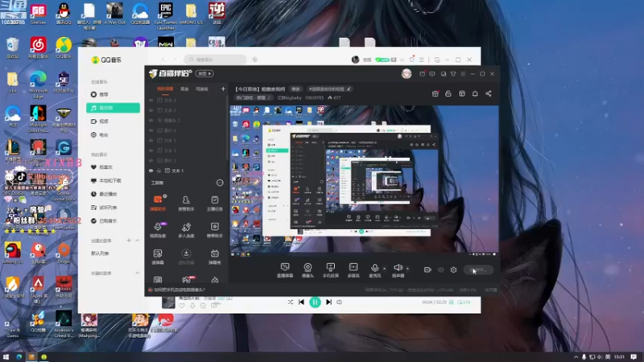Open QQ音乐 account dropdown chevron
The height and width of the screenshot is (362, 644).
(x=402, y=60)
